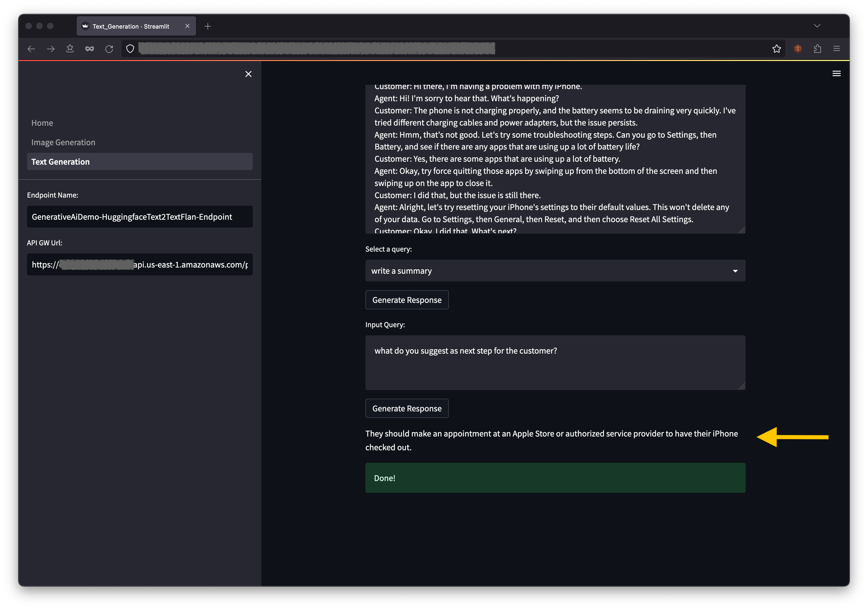Select the Text Generation sidebar item
This screenshot has width=868, height=609.
tap(140, 162)
